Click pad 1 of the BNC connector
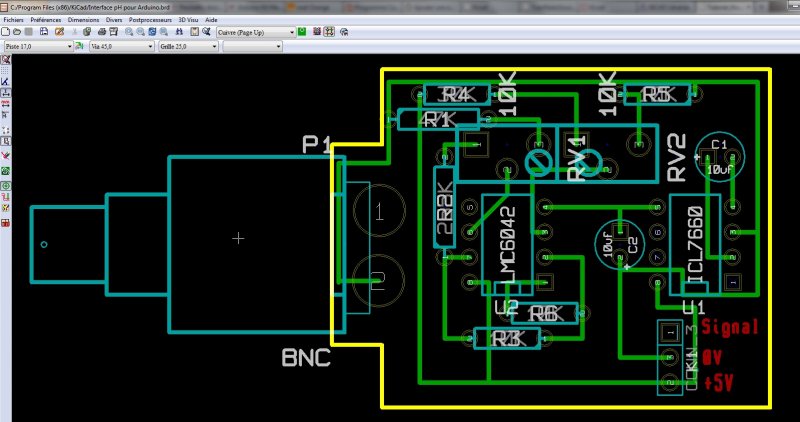Image resolution: width=800 pixels, height=422 pixels. click(378, 211)
